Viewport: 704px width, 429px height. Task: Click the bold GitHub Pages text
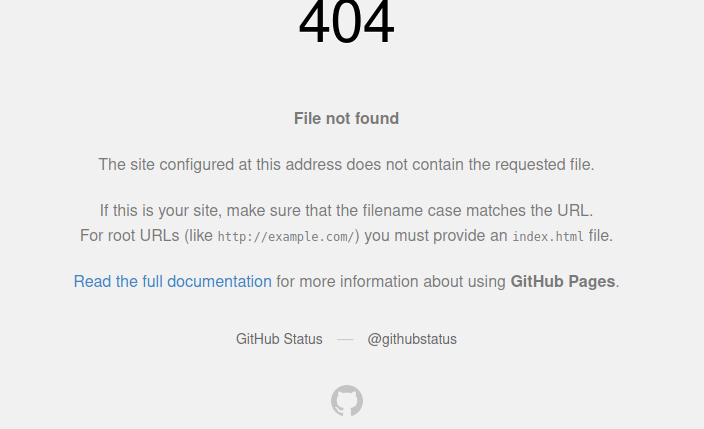tap(563, 282)
